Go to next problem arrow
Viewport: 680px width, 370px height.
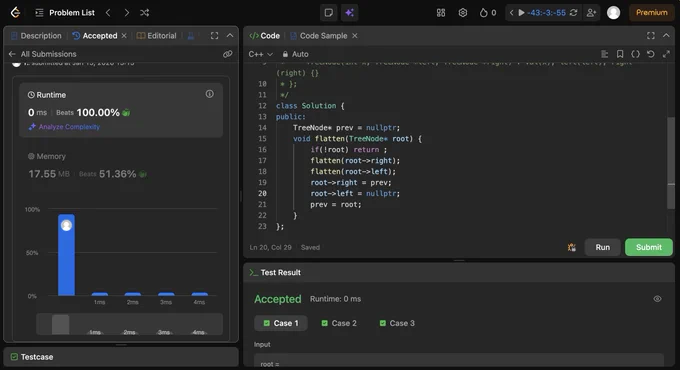pos(126,13)
